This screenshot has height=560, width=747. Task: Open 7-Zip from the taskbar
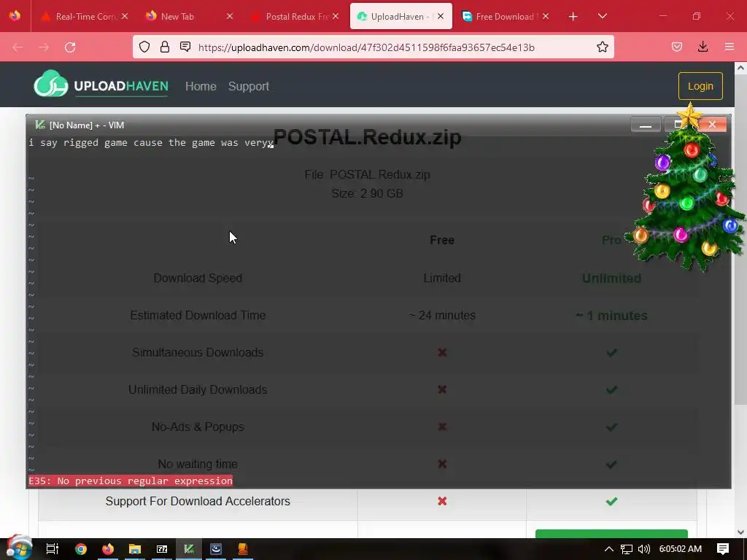[162, 548]
